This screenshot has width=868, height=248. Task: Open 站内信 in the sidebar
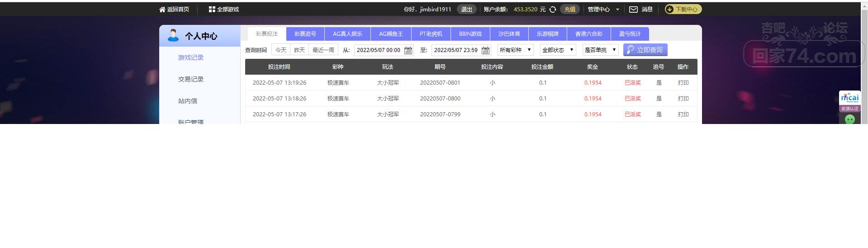click(188, 101)
